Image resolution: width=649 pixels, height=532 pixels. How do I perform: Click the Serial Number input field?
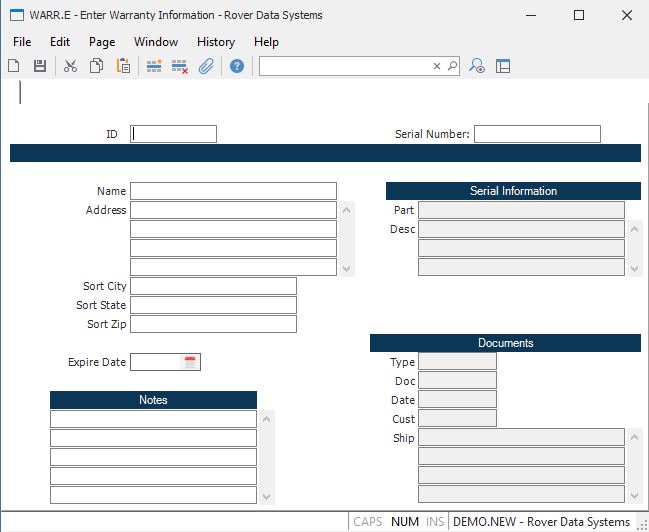pyautogui.click(x=537, y=134)
